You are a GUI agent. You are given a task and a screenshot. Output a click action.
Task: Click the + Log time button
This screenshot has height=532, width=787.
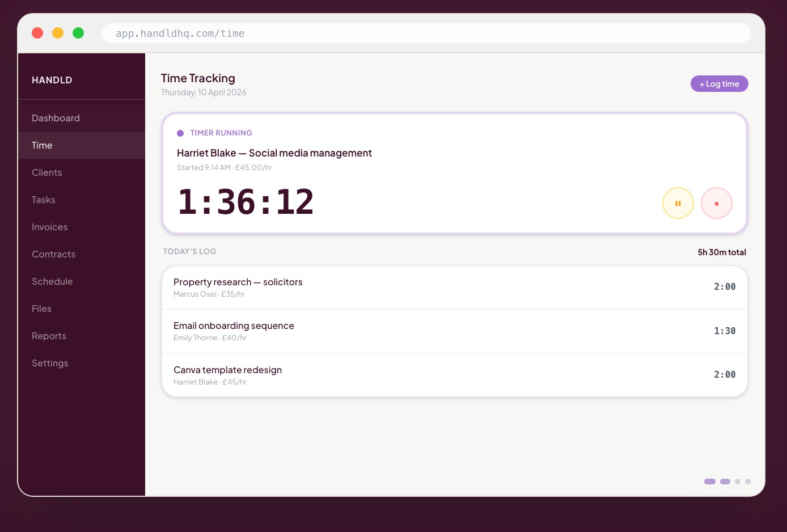719,84
